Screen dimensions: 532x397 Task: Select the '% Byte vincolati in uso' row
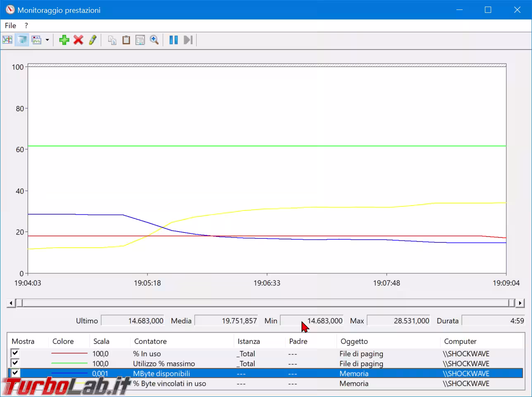point(169,384)
